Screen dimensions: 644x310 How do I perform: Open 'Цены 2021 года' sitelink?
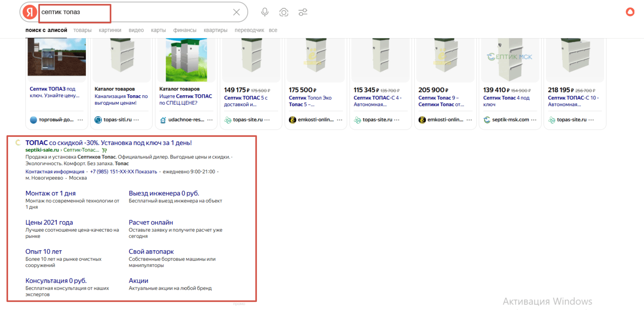[49, 222]
